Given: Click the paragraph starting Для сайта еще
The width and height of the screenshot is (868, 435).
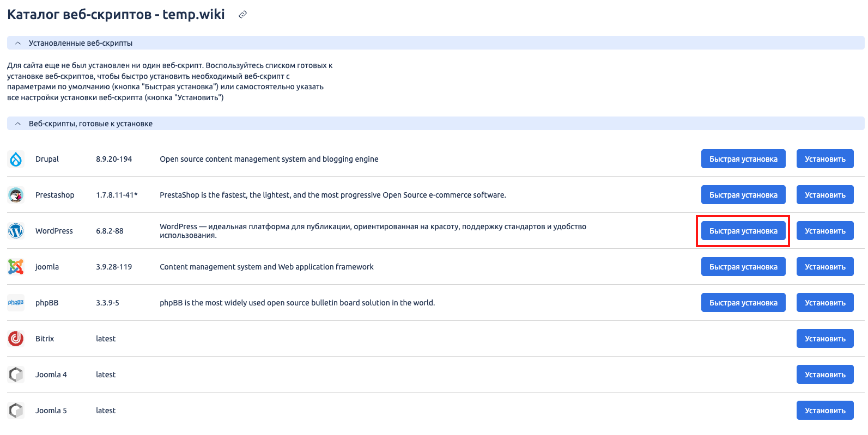Looking at the screenshot, I should coord(170,82).
